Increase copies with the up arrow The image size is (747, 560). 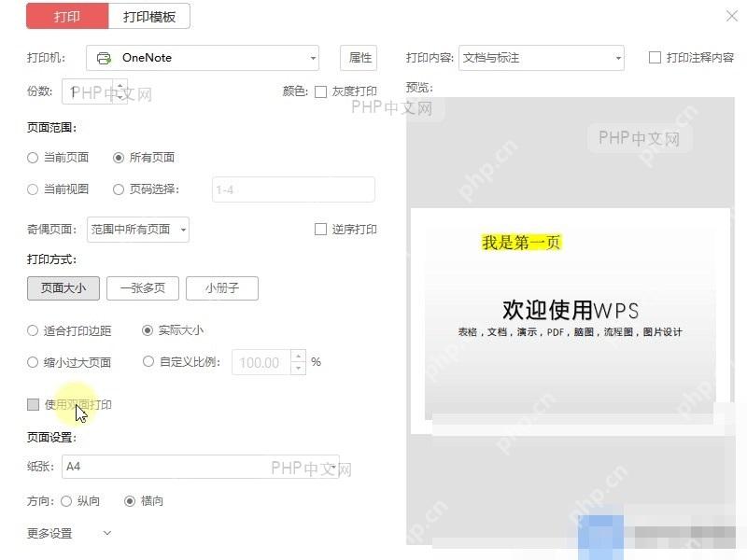click(x=120, y=86)
